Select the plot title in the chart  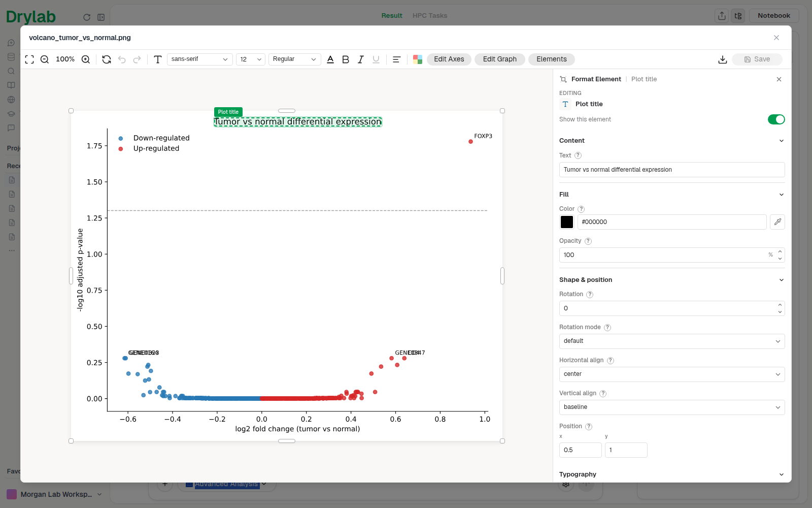coord(298,122)
